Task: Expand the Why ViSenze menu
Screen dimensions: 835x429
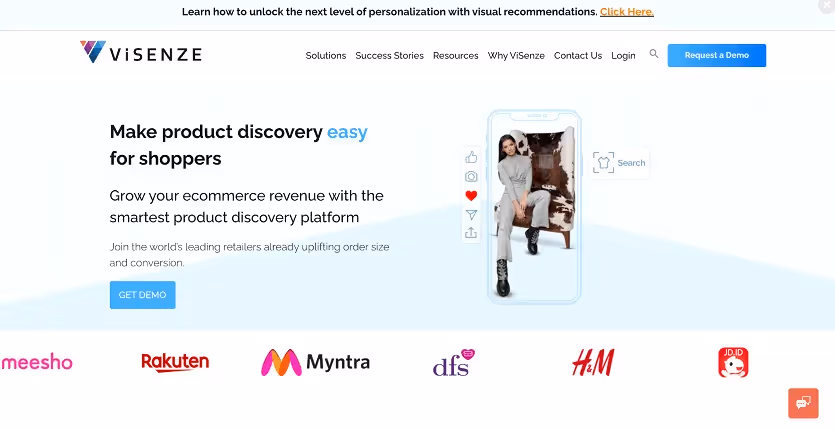Action: (516, 55)
